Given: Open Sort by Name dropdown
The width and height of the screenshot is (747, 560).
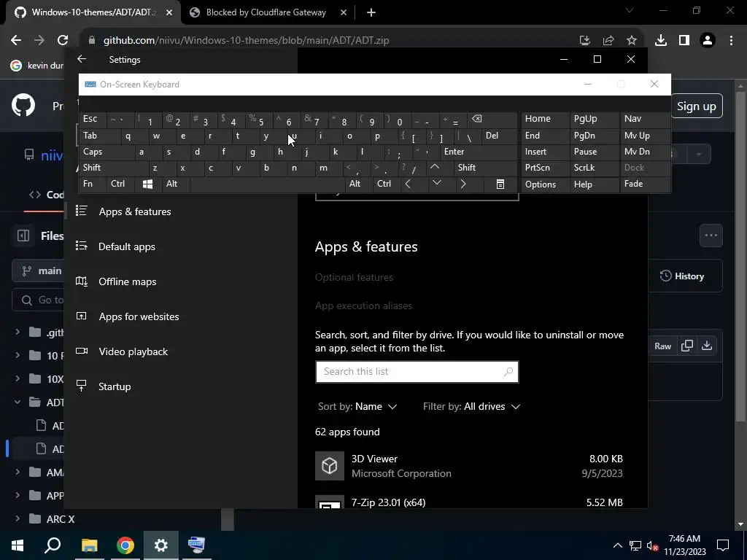Looking at the screenshot, I should coord(357,407).
